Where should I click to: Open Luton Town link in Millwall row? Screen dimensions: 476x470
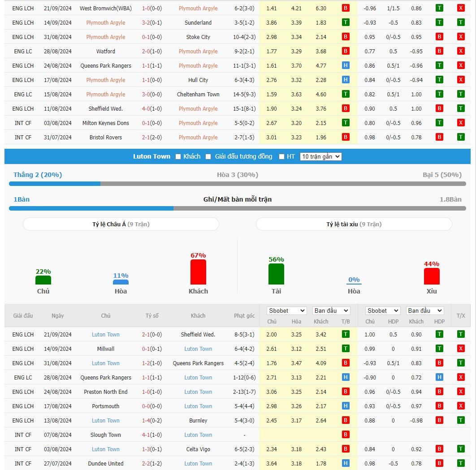198,349
